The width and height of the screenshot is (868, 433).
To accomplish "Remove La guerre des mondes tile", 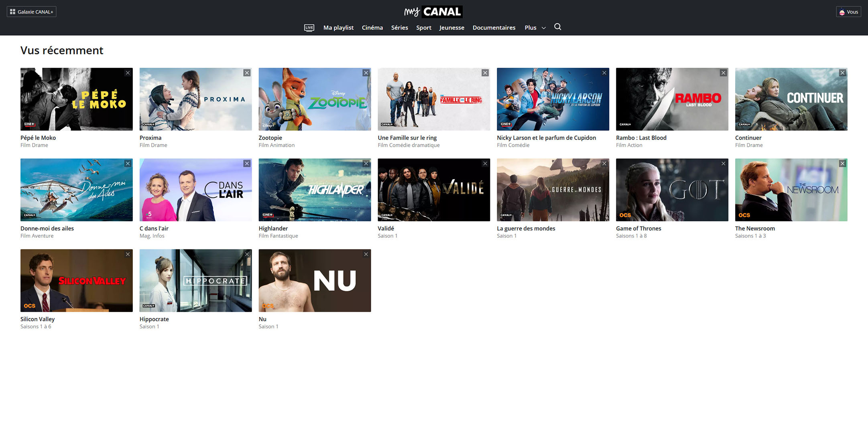I will pyautogui.click(x=604, y=164).
